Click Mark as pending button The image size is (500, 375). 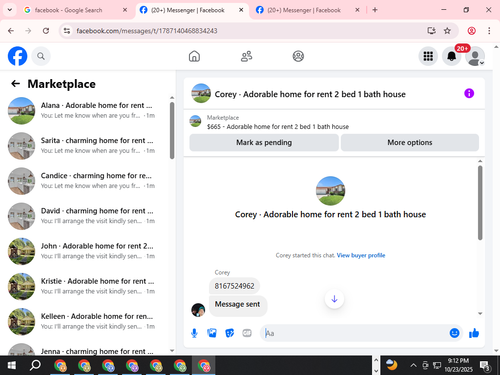264,143
